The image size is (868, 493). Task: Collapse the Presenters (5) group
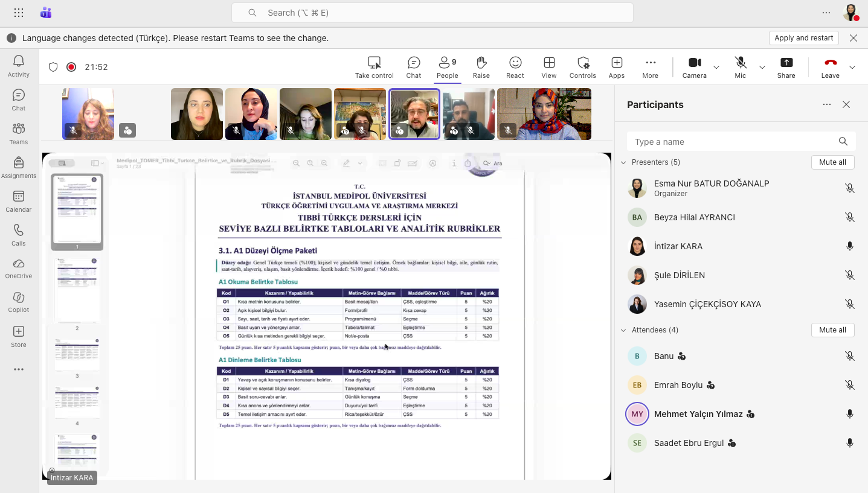[x=624, y=162]
